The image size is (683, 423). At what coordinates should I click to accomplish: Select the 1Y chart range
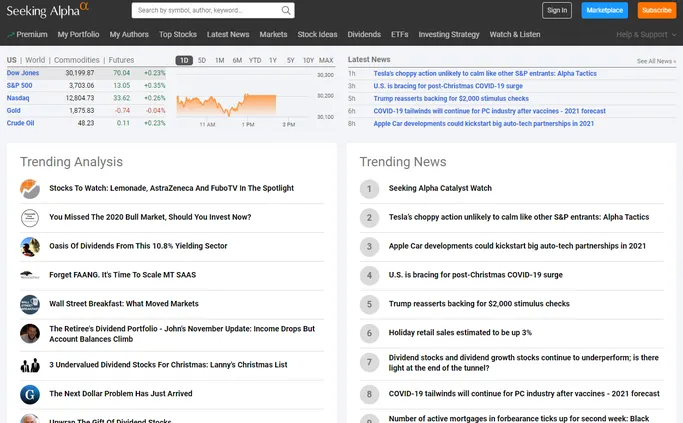273,60
